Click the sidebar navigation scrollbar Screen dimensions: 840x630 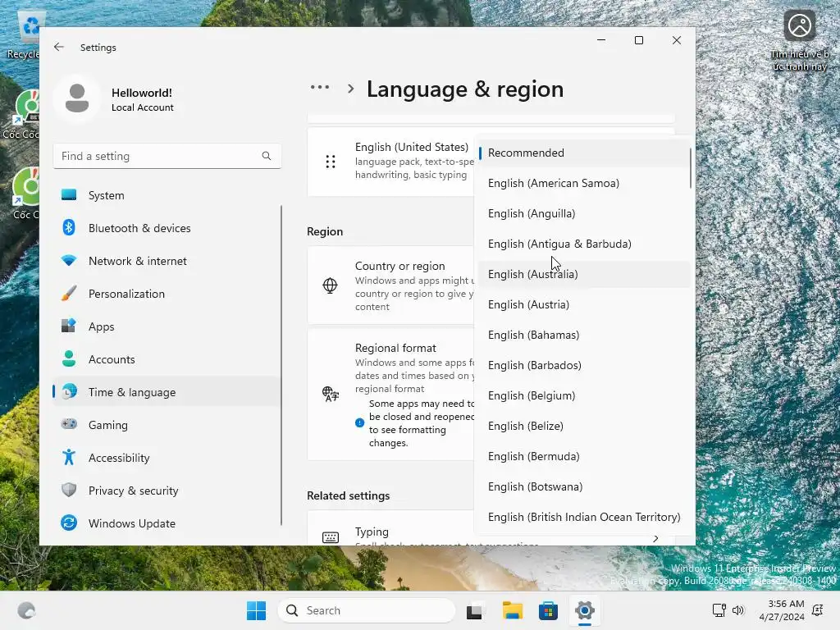281,365
